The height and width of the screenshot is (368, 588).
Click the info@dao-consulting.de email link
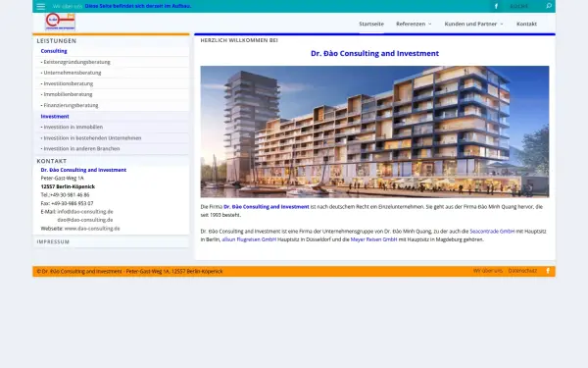(x=85, y=212)
